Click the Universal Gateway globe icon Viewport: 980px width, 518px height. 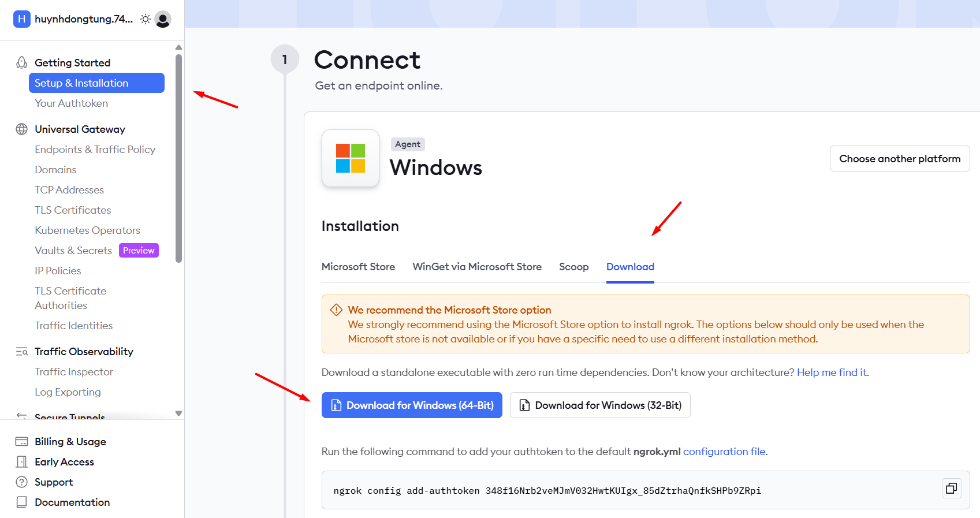pyautogui.click(x=22, y=129)
